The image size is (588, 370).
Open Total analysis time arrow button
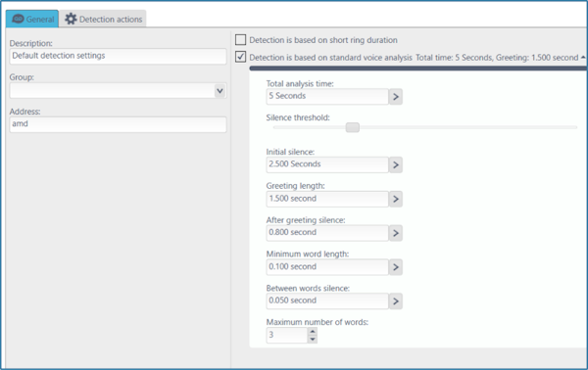click(396, 97)
